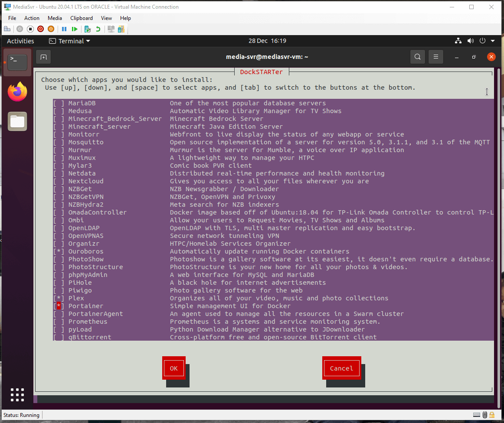Click the terminal search icon
Viewport: 504px width, 423px height.
(x=418, y=57)
